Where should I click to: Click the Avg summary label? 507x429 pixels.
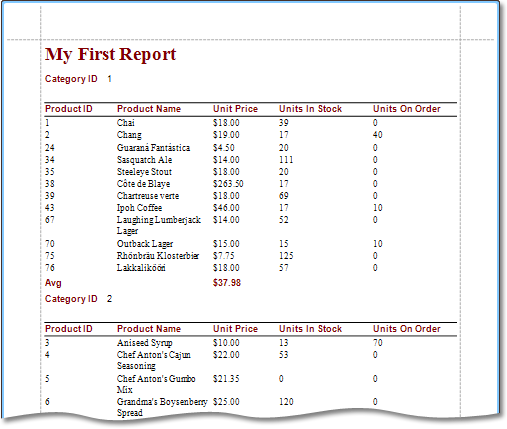click(x=53, y=283)
